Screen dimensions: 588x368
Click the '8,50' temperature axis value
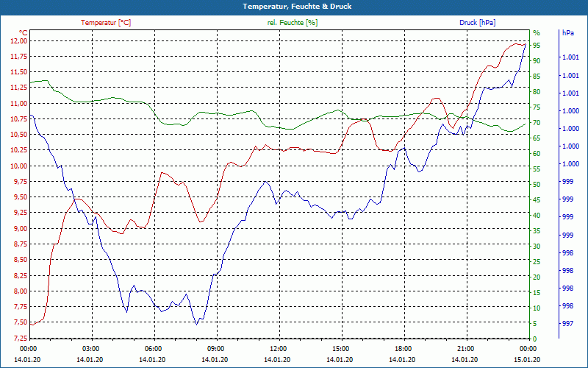(21, 260)
